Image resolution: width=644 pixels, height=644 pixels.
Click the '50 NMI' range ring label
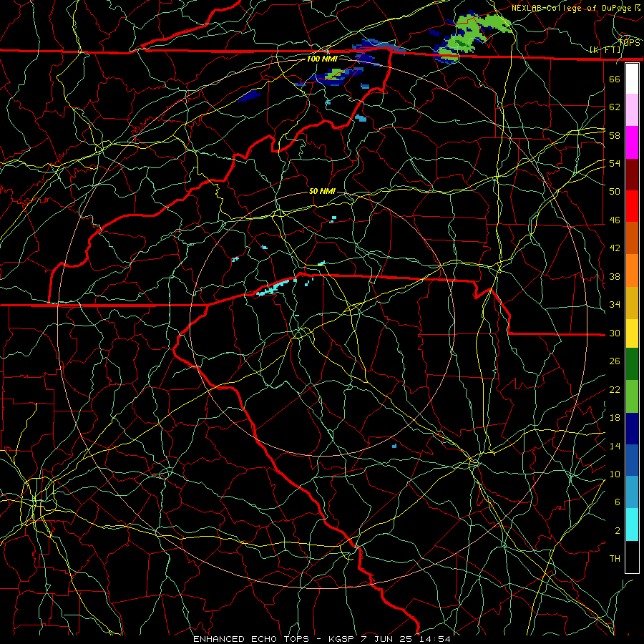[x=322, y=191]
